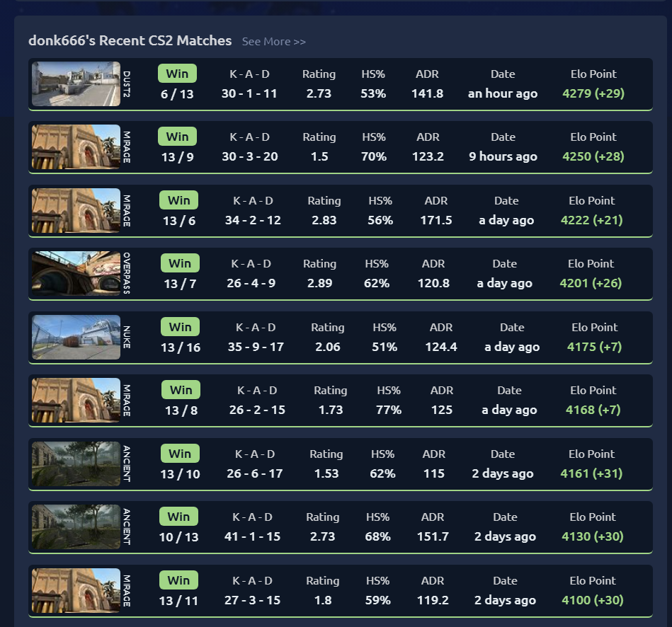This screenshot has height=627, width=672.
Task: Select the vertical NUKE map label
Action: (x=127, y=337)
